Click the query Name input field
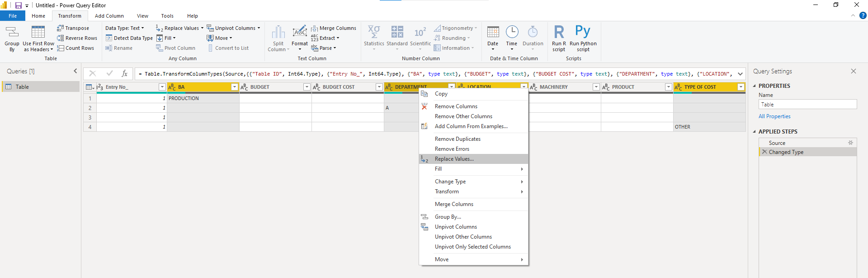Image resolution: width=868 pixels, height=278 pixels. point(807,105)
